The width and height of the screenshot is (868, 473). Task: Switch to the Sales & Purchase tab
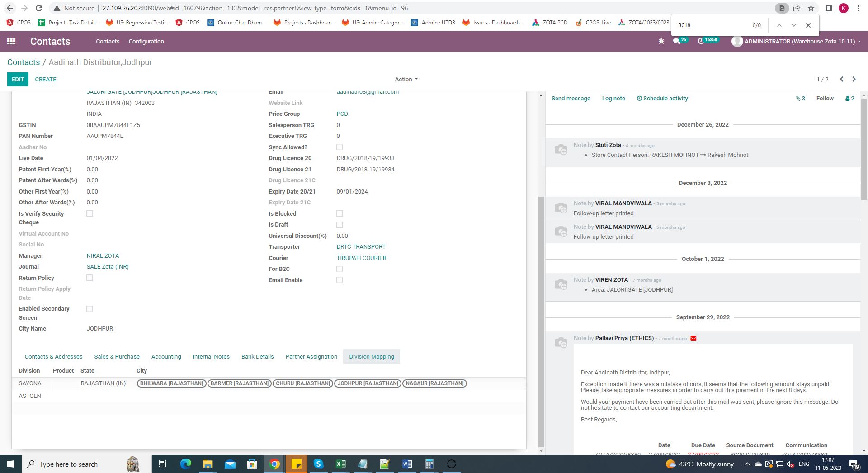pos(117,356)
